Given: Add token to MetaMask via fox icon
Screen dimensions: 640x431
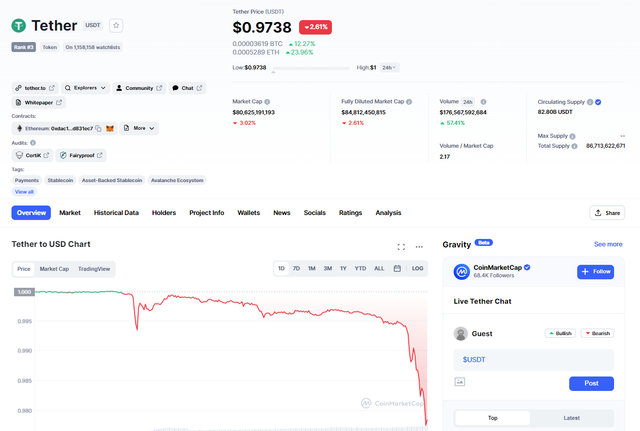Looking at the screenshot, I should [x=110, y=129].
